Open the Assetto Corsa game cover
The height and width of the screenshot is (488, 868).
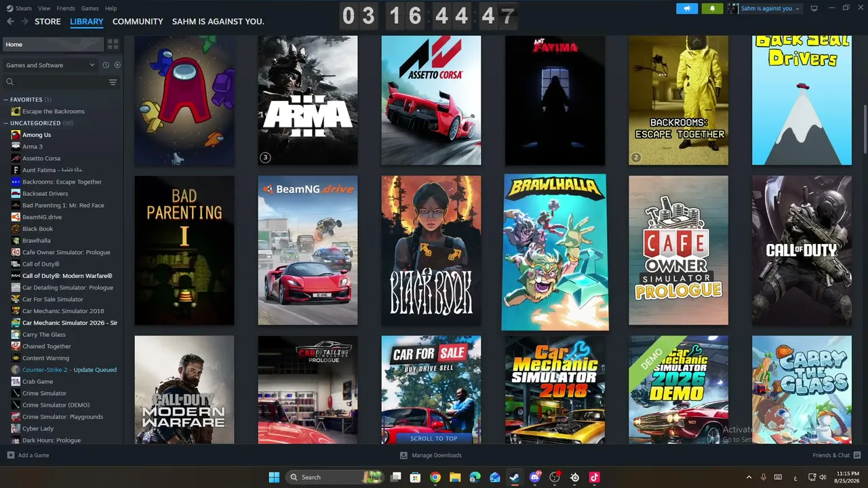pyautogui.click(x=431, y=100)
